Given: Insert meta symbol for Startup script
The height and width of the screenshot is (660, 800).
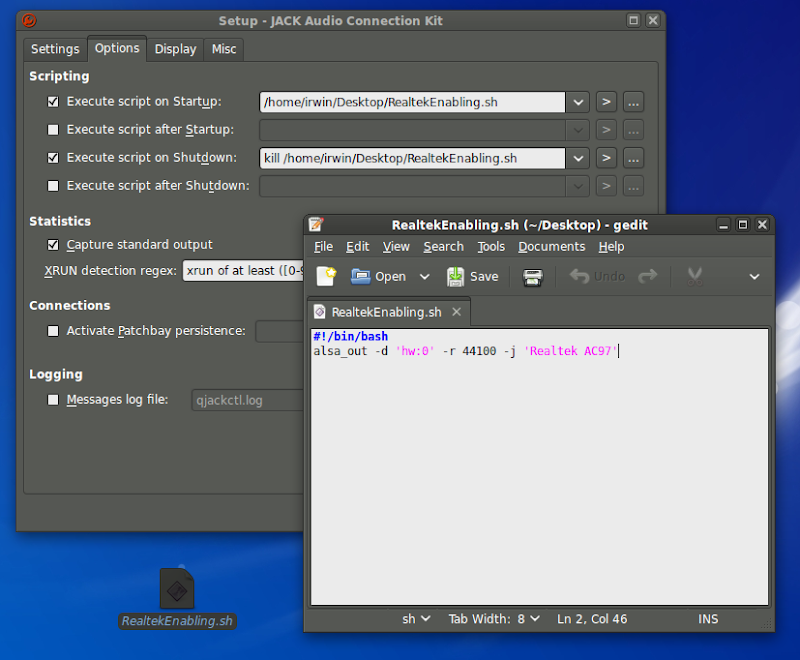Looking at the screenshot, I should [x=606, y=102].
